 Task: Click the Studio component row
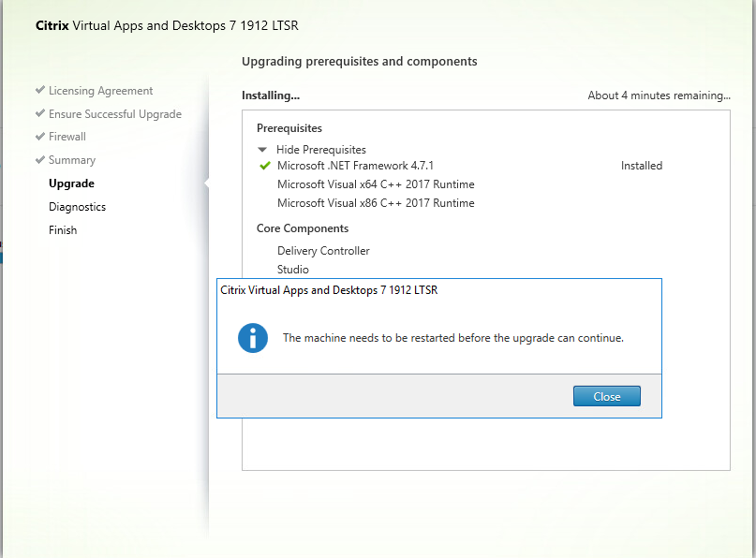click(292, 270)
